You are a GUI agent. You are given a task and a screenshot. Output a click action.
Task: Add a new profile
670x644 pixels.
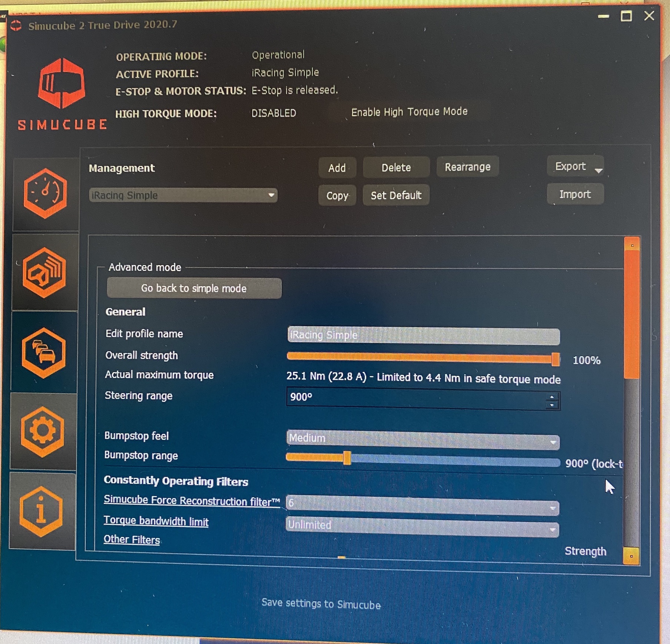(x=337, y=168)
